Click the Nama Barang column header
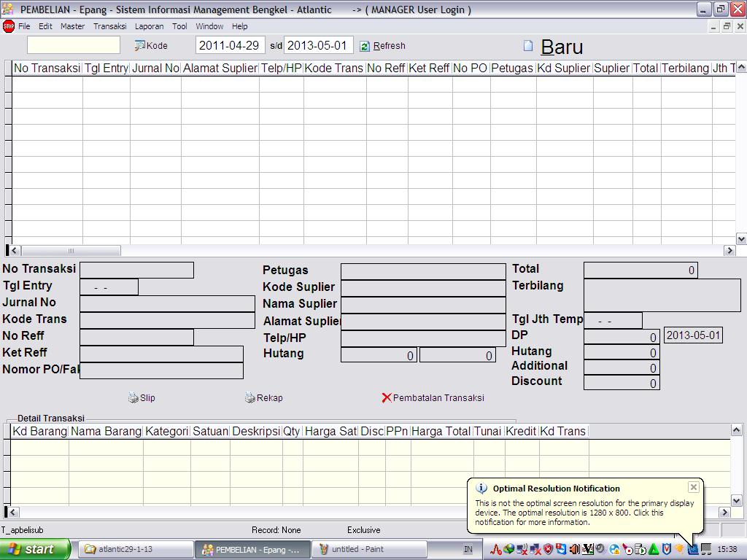This screenshot has height=560, width=747. point(106,431)
